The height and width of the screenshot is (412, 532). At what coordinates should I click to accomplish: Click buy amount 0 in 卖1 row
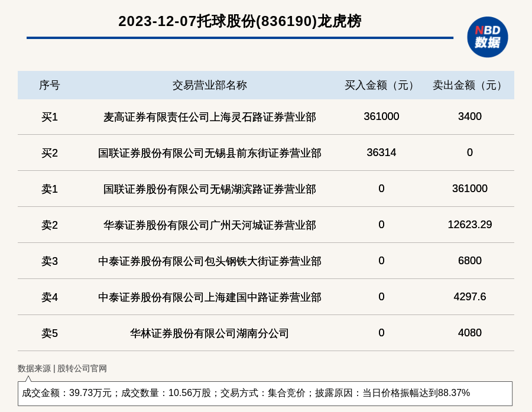[381, 189]
